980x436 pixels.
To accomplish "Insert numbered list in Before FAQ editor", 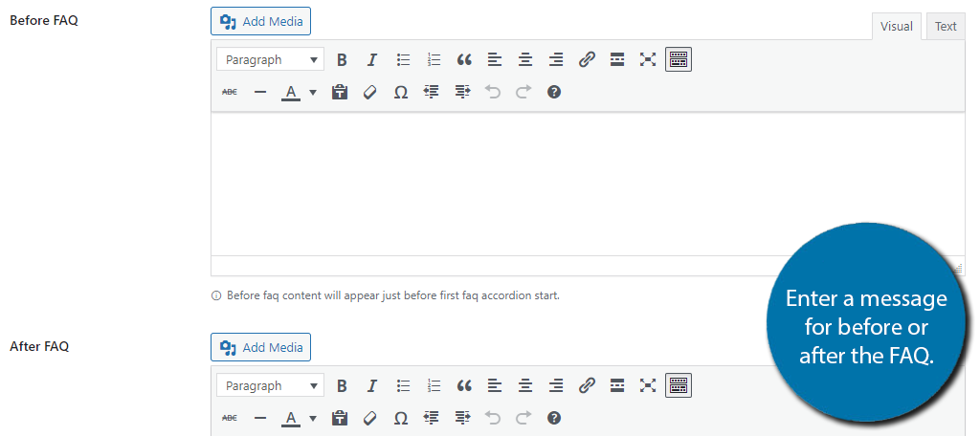I will pyautogui.click(x=434, y=59).
